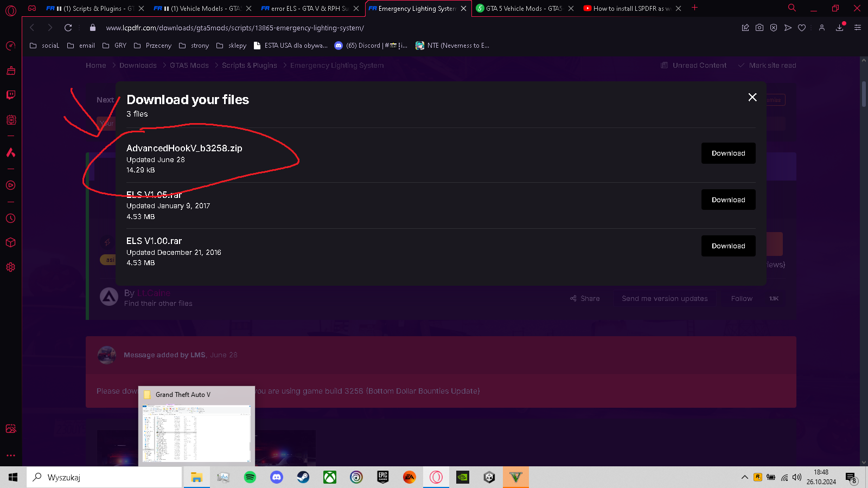The height and width of the screenshot is (488, 868).
Task: Open the CPU limiter chip icon in sidebar
Action: tap(11, 120)
